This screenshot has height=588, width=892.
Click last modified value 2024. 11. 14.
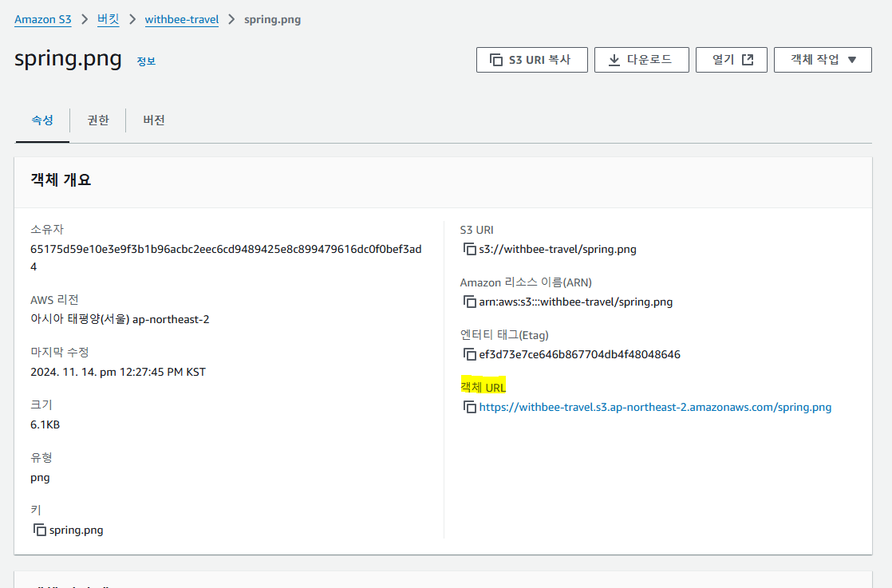coord(118,372)
